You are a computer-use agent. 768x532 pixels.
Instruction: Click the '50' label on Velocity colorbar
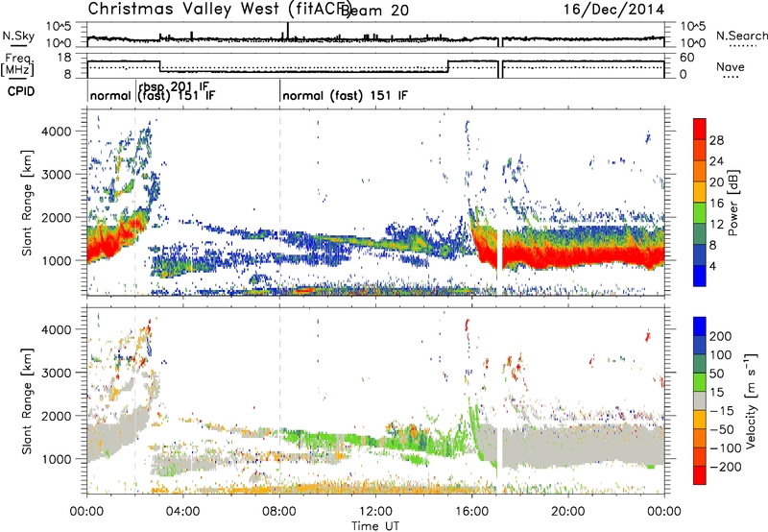[716, 374]
